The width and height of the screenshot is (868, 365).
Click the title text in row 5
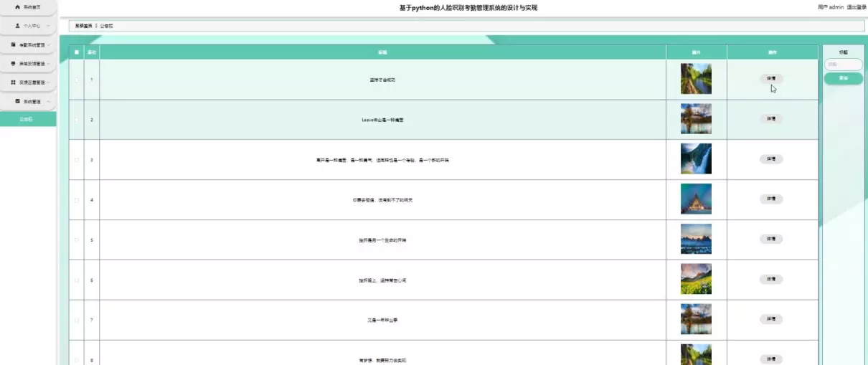pos(382,240)
